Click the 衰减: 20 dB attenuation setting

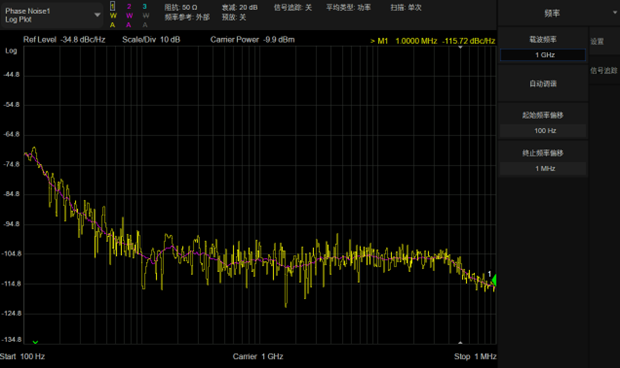(x=240, y=8)
